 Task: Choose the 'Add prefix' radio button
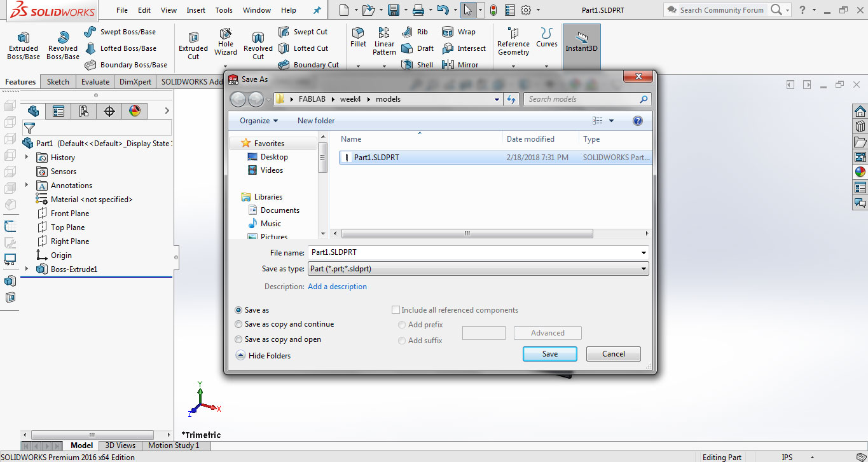tap(402, 325)
